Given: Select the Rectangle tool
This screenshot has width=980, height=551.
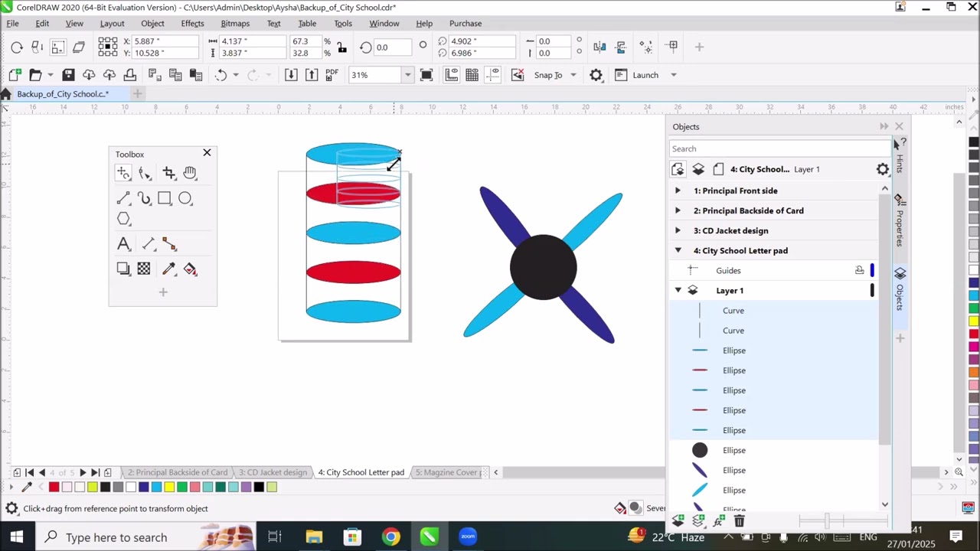Looking at the screenshot, I should click(x=165, y=199).
